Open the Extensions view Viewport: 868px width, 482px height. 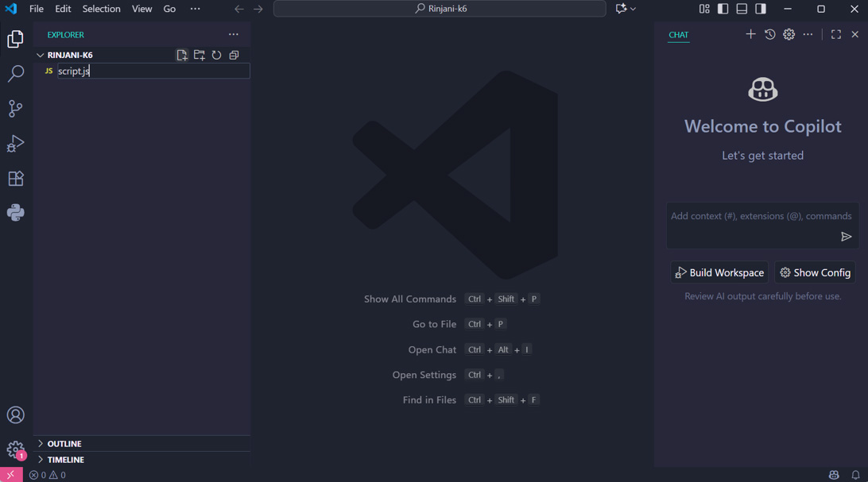click(16, 179)
